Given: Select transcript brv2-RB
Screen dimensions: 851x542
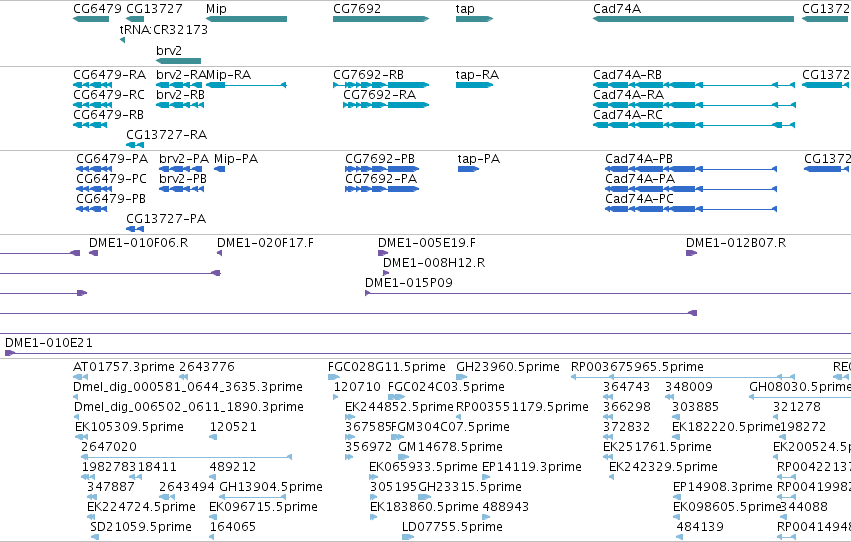Looking at the screenshot, I should [x=180, y=105].
